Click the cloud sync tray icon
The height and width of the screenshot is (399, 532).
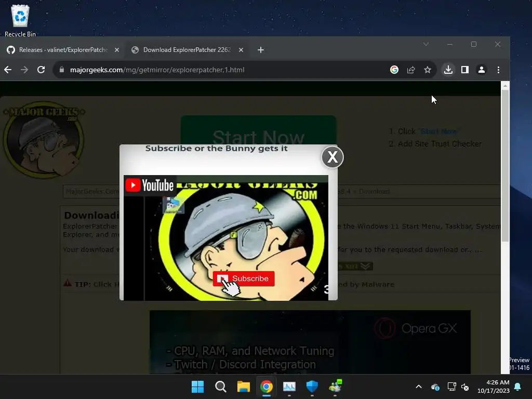click(435, 387)
